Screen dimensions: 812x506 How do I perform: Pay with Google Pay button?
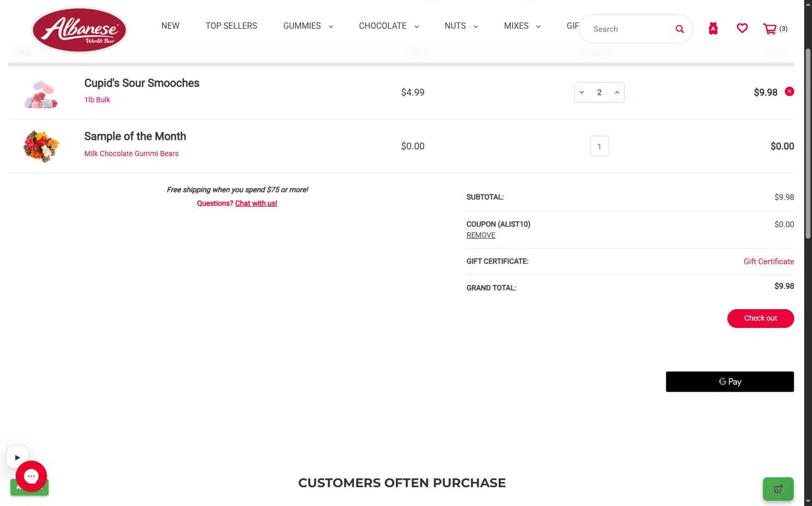(x=729, y=382)
